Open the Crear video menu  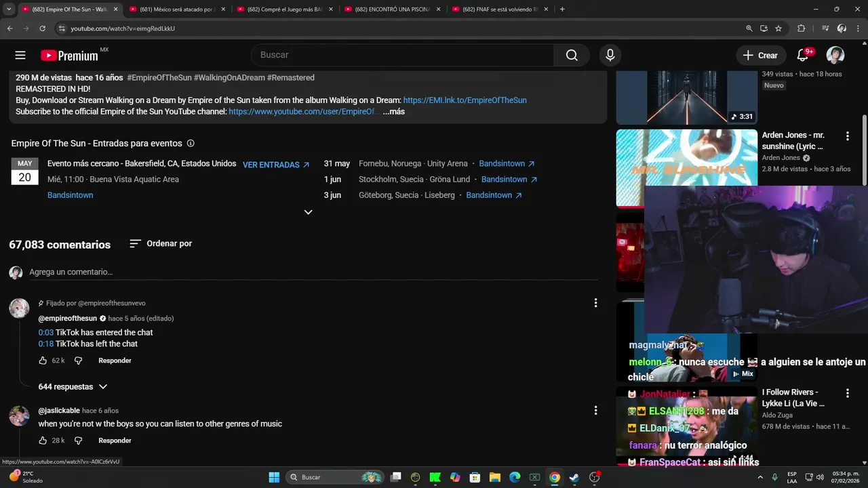point(760,56)
